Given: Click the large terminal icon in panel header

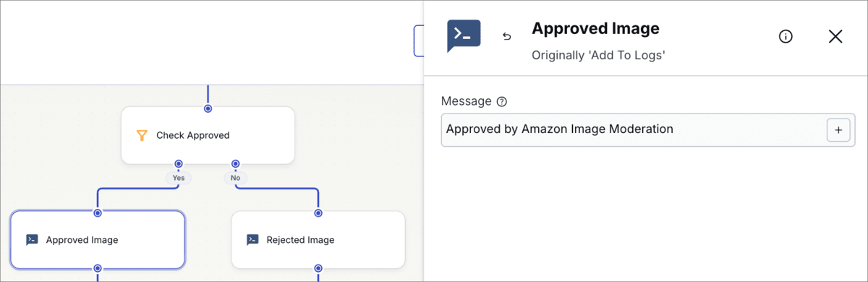Looking at the screenshot, I should (x=464, y=36).
